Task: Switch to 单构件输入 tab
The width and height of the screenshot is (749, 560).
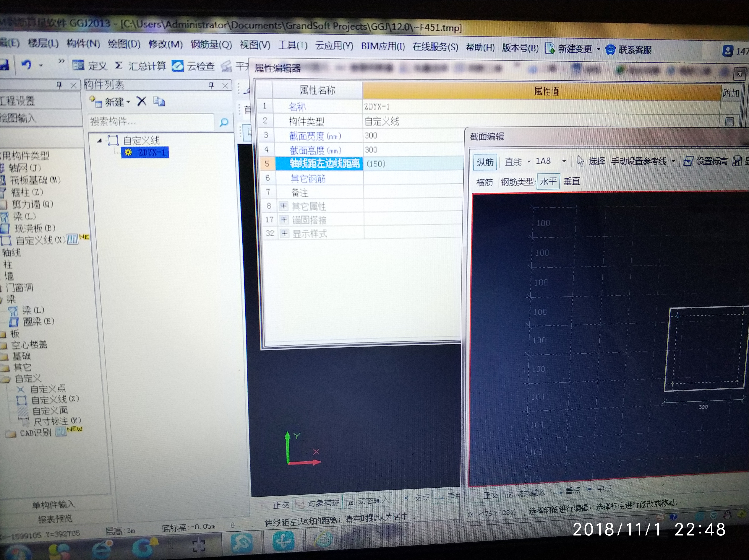Action: coord(53,505)
